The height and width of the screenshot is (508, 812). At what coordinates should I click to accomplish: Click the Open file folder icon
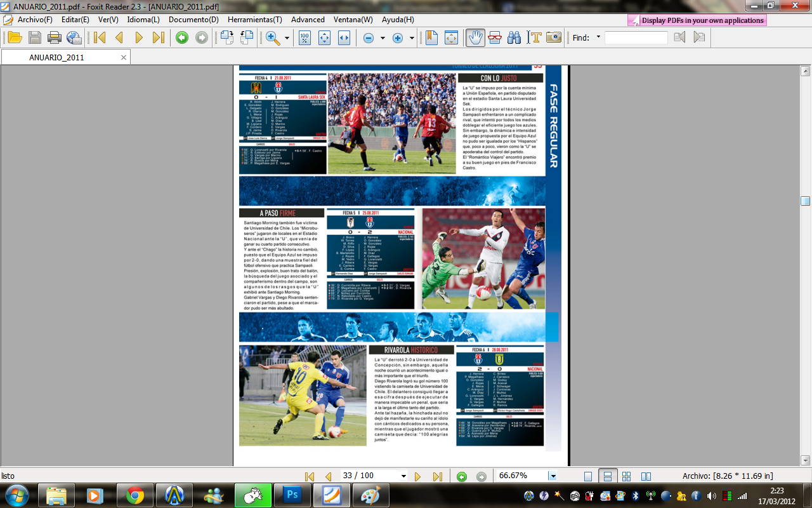14,37
